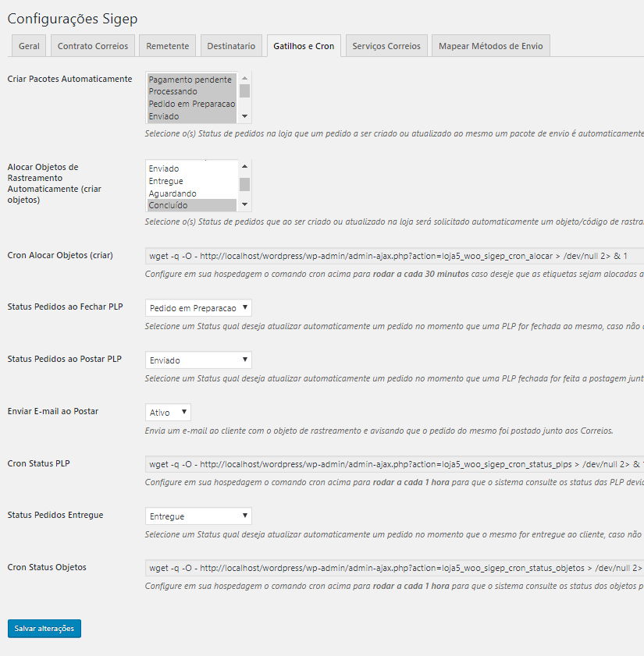Go to the Remetente tab
Screen dimensions: 644x656
tap(167, 46)
